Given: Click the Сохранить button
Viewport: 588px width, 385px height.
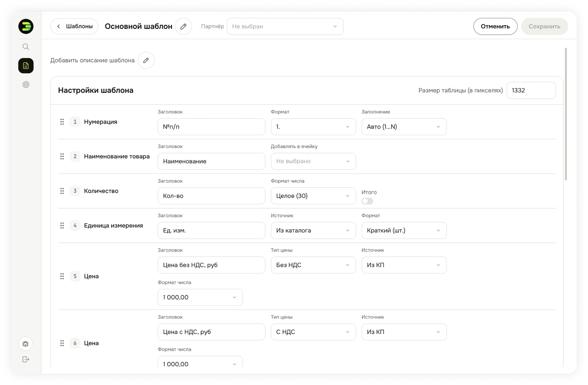Looking at the screenshot, I should click(x=544, y=26).
